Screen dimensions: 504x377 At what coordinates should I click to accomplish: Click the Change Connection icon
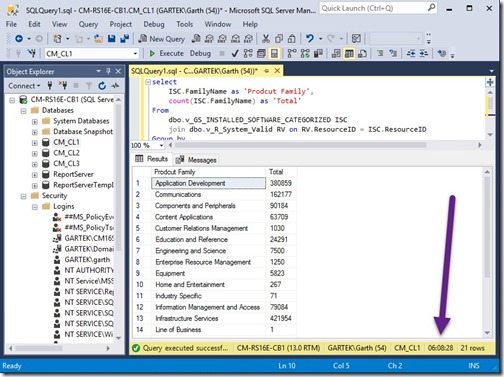tap(32, 53)
